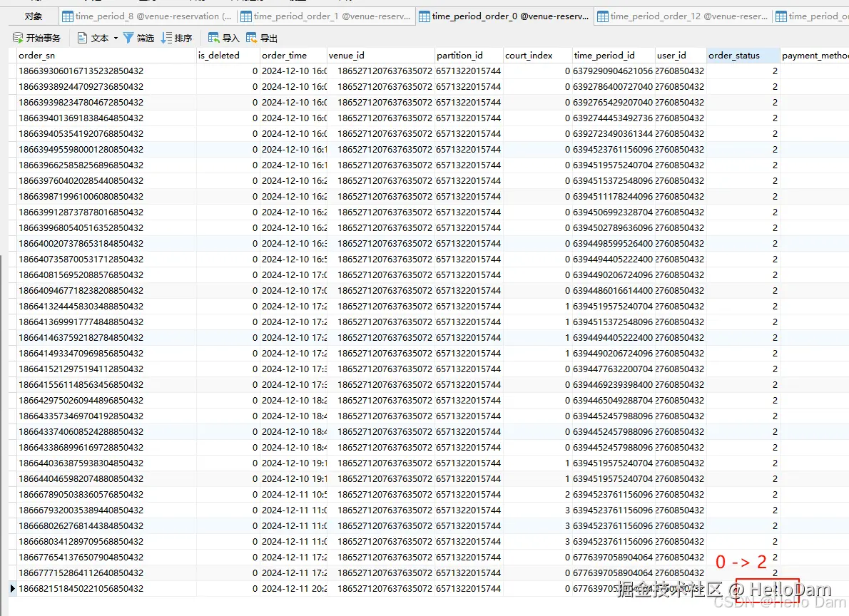Image resolution: width=849 pixels, height=616 pixels.
Task: Click the is_deleted column header
Action: click(228, 55)
